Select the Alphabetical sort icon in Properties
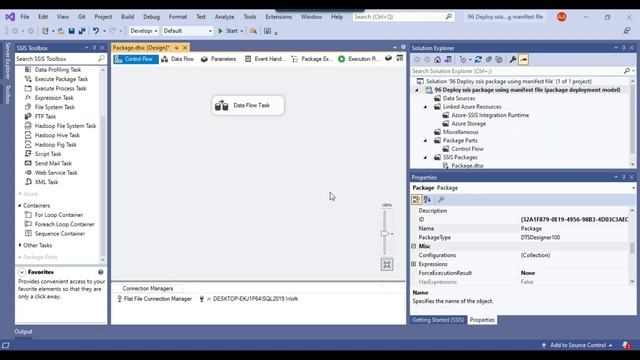The image size is (640, 360). coord(427,199)
